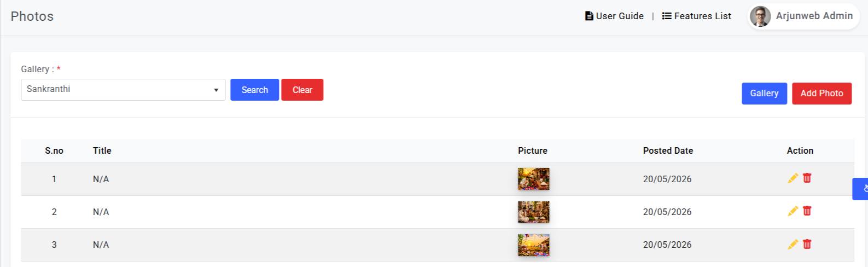Click the red Clear button
Screen dimensions: 868x267
302,90
